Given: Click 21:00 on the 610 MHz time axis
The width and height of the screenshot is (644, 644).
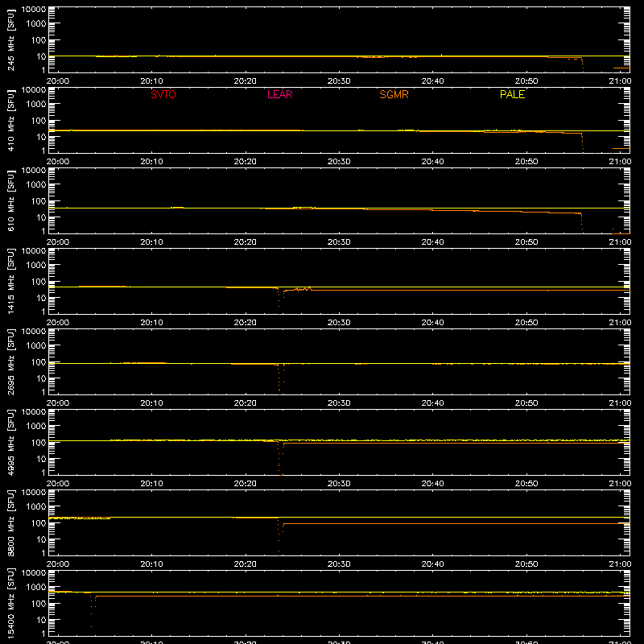Looking at the screenshot, I should [620, 242].
